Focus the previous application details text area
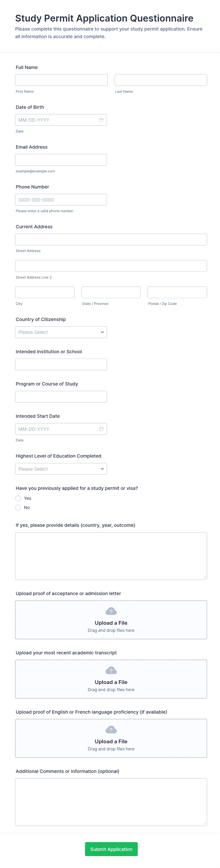Viewport: 220px width, 868px height. coord(111,556)
